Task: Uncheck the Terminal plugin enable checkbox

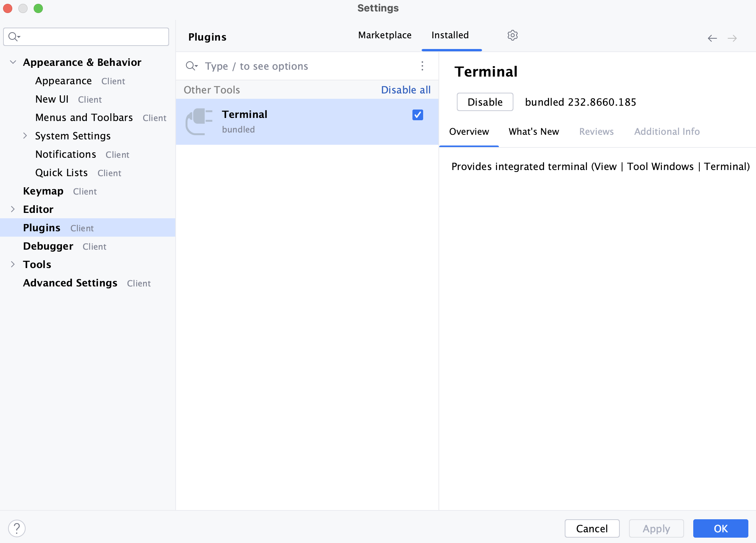Action: pos(417,114)
